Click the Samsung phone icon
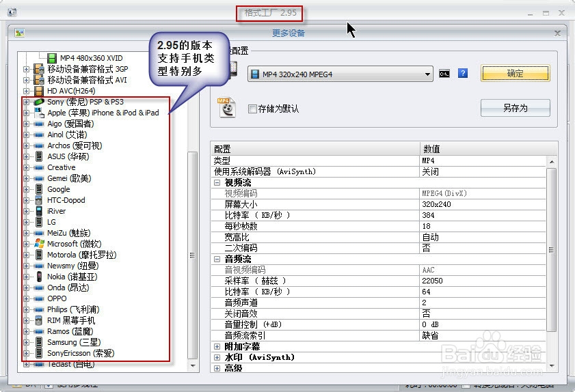The width and height of the screenshot is (575, 392). [39, 342]
